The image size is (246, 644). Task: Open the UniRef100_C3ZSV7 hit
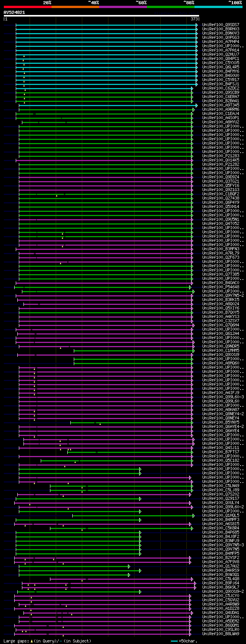[221, 321]
